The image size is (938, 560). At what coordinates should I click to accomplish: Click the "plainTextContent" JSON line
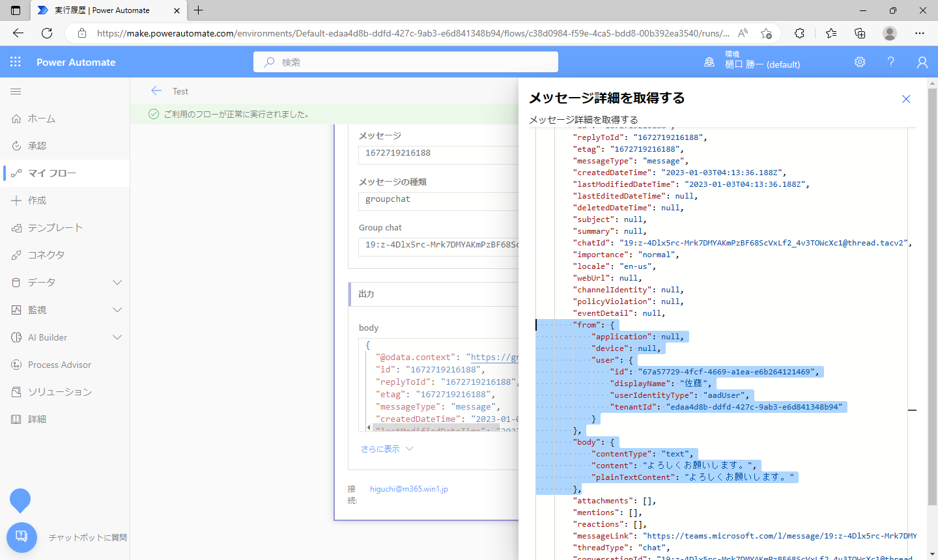tap(693, 477)
